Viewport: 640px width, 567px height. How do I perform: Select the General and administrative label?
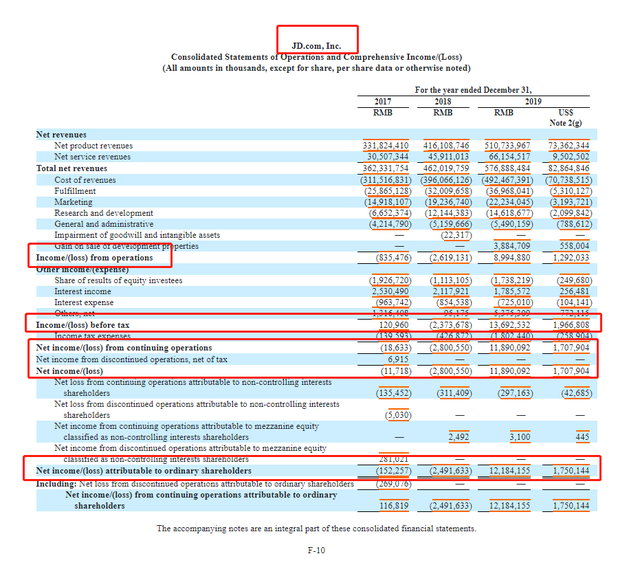pos(104,224)
